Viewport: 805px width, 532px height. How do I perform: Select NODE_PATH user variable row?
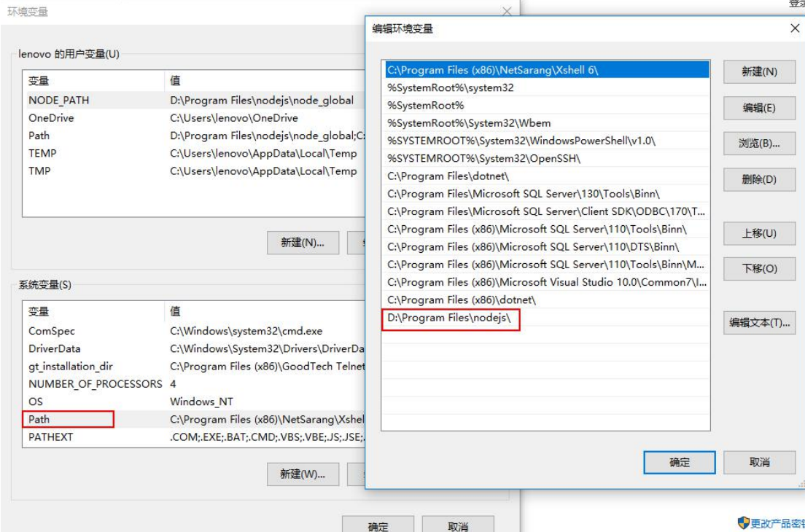pos(195,100)
